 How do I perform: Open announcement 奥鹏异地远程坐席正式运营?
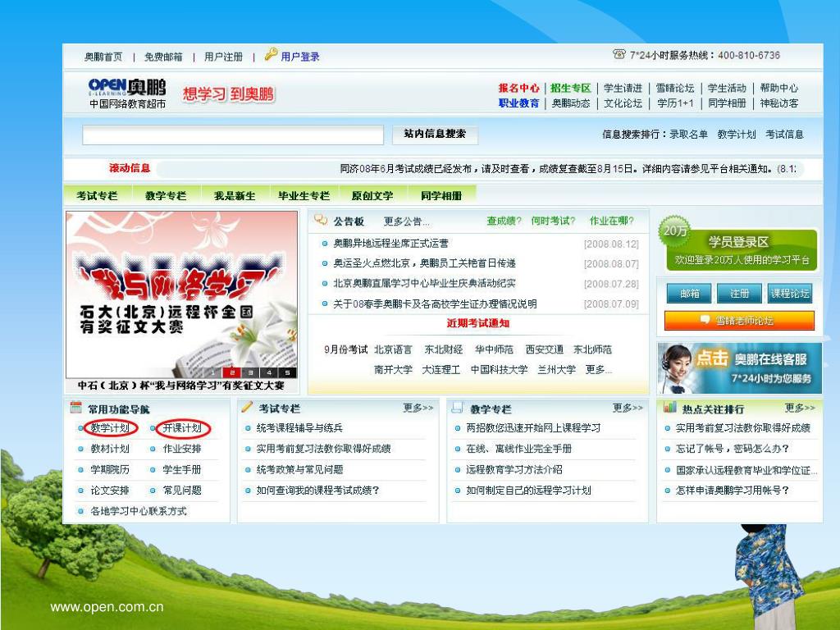(x=391, y=243)
